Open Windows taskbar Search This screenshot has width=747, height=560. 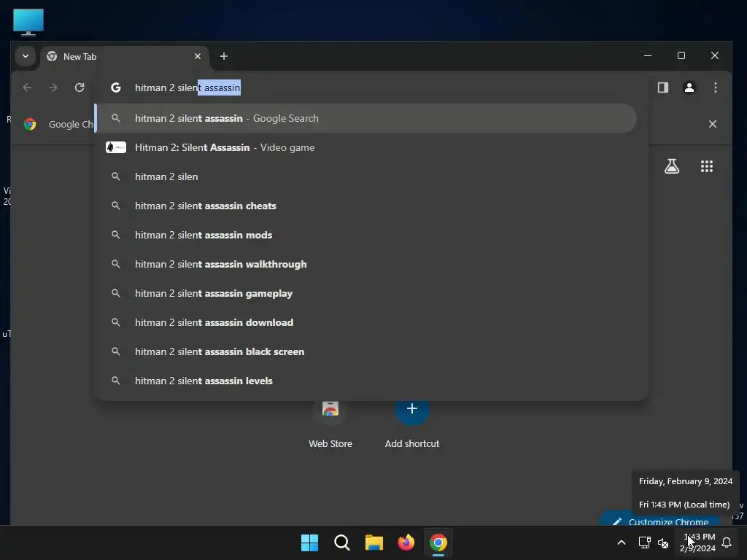point(342,542)
